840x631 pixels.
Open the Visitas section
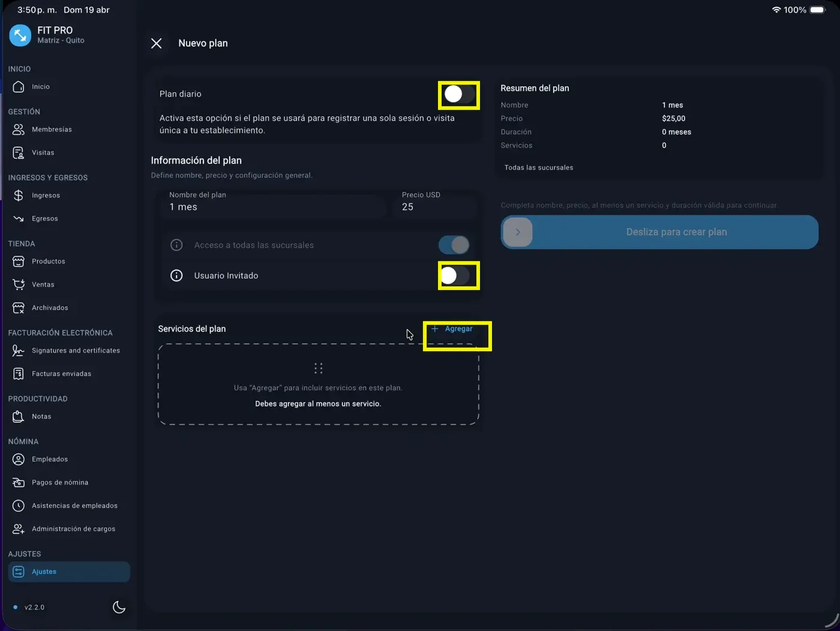43,152
